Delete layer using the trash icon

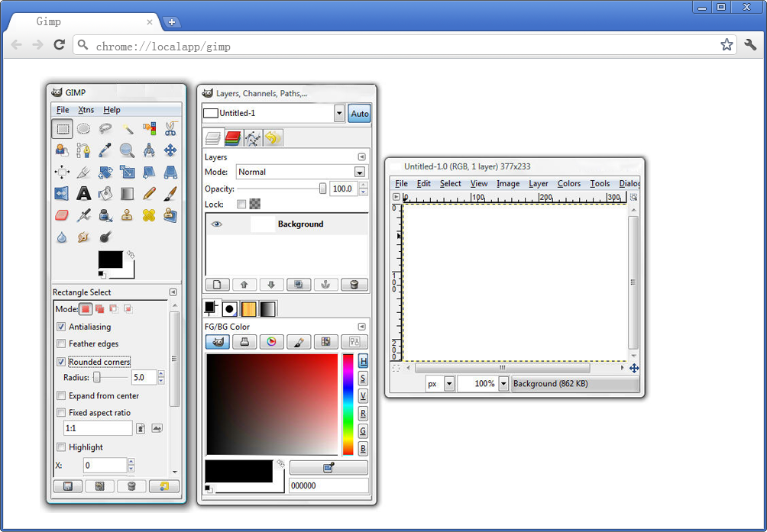coord(354,285)
